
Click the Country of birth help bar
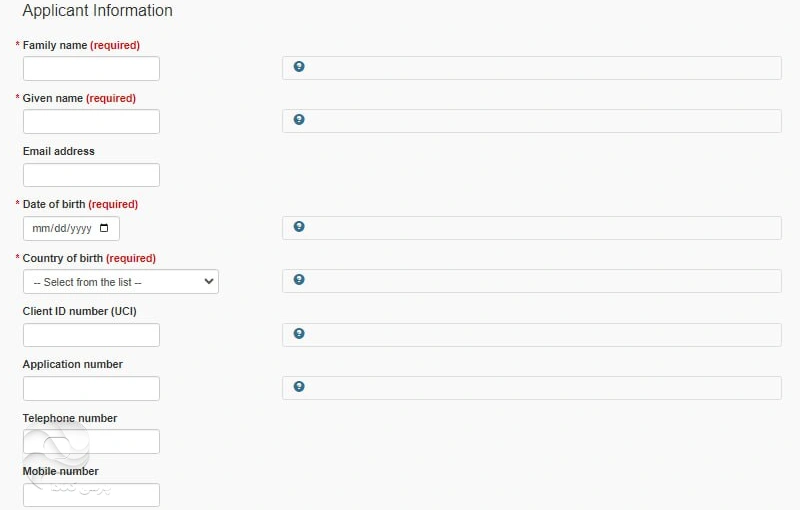(540, 281)
